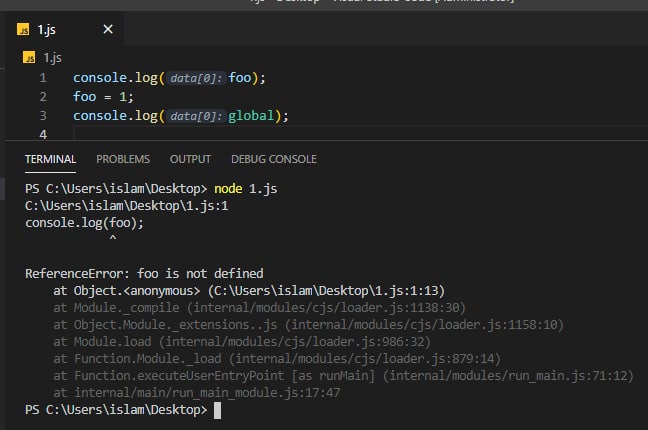648x430 pixels.
Task: Click the data[0]: inlay hint on line 1
Action: pos(196,78)
